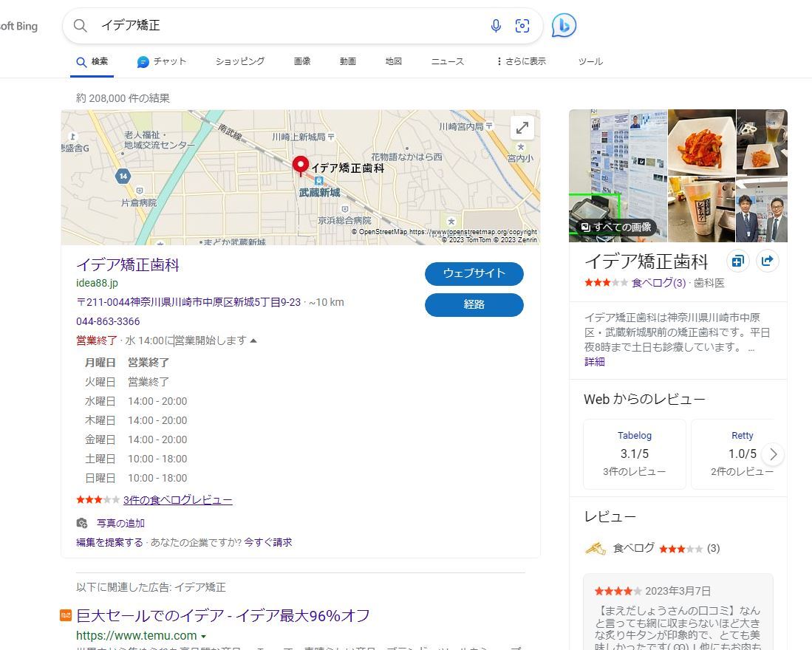Open Temu ad title 巨大セールでのイデア

(222, 615)
